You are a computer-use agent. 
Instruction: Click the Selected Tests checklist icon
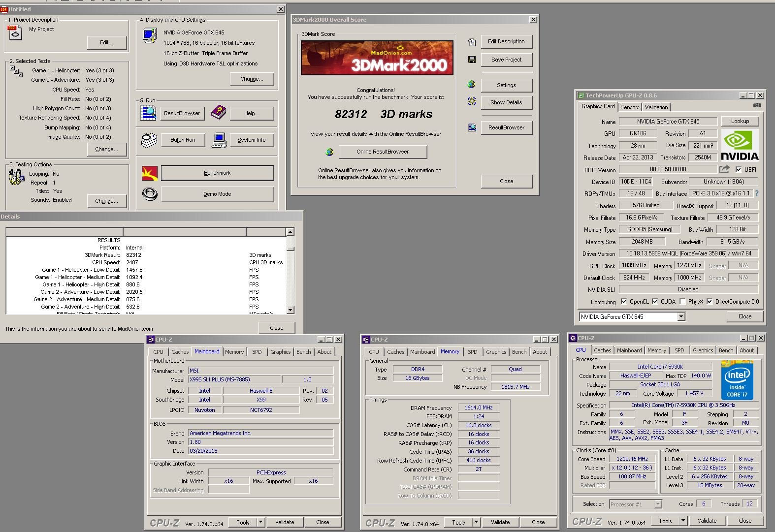[x=16, y=71]
